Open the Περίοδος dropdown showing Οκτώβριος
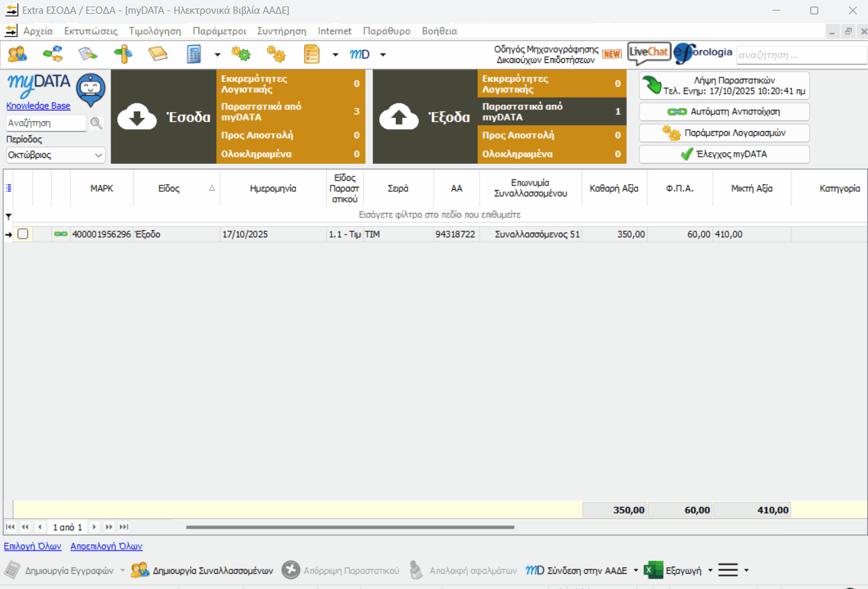 point(56,155)
